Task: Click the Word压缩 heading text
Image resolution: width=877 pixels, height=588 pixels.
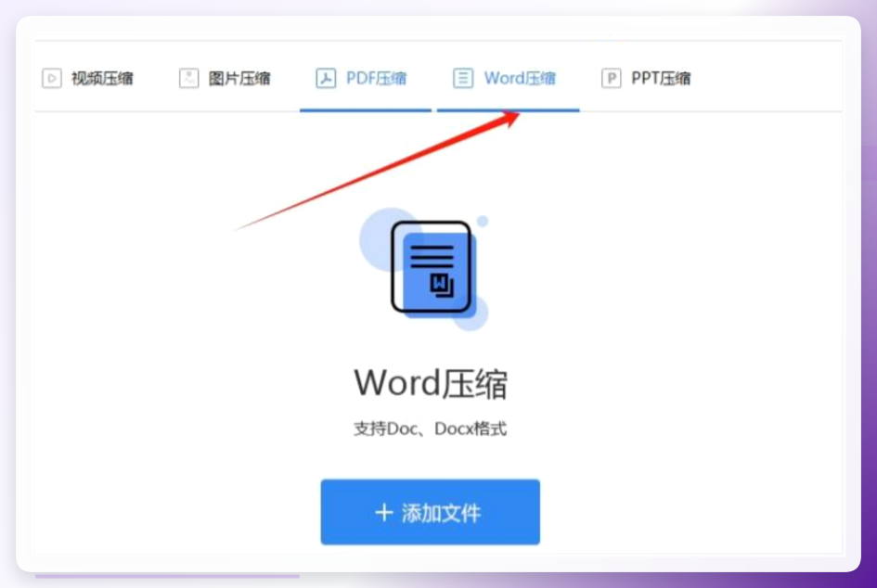Action: (431, 383)
